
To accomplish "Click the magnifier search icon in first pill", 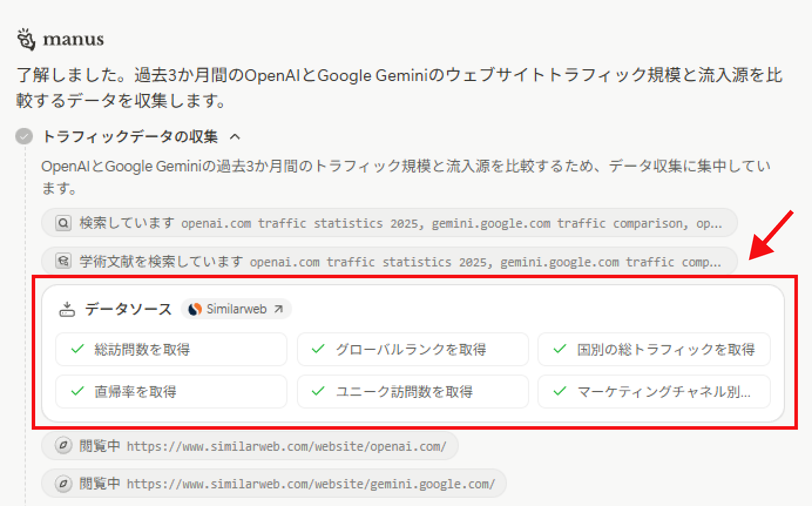I will [63, 223].
